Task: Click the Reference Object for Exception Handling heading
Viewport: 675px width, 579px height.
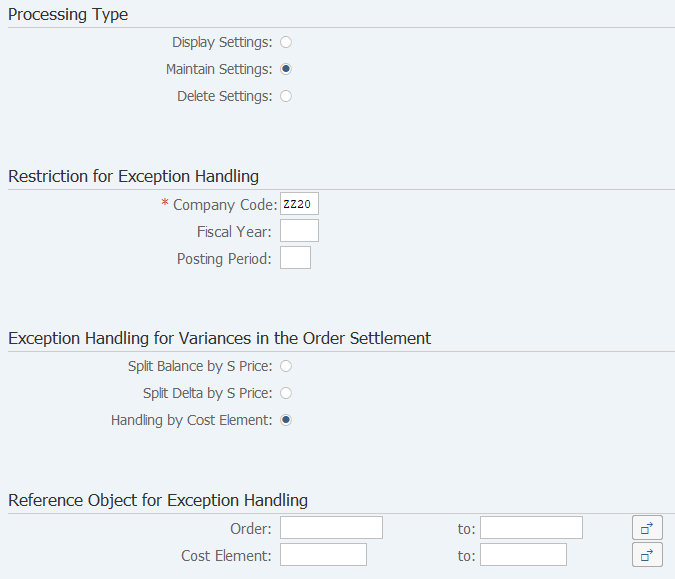Action: click(x=158, y=500)
